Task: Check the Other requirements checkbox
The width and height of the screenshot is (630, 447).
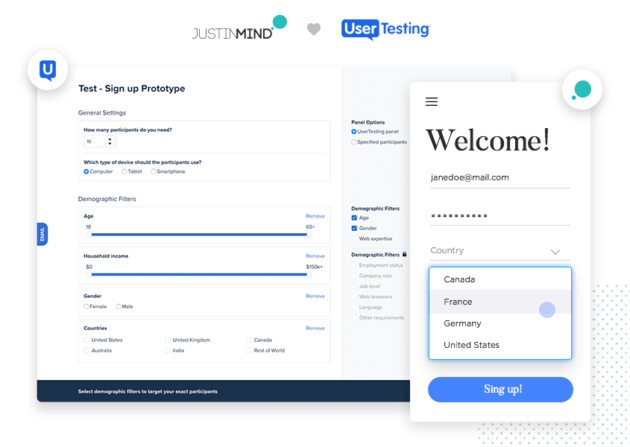Action: coord(354,317)
